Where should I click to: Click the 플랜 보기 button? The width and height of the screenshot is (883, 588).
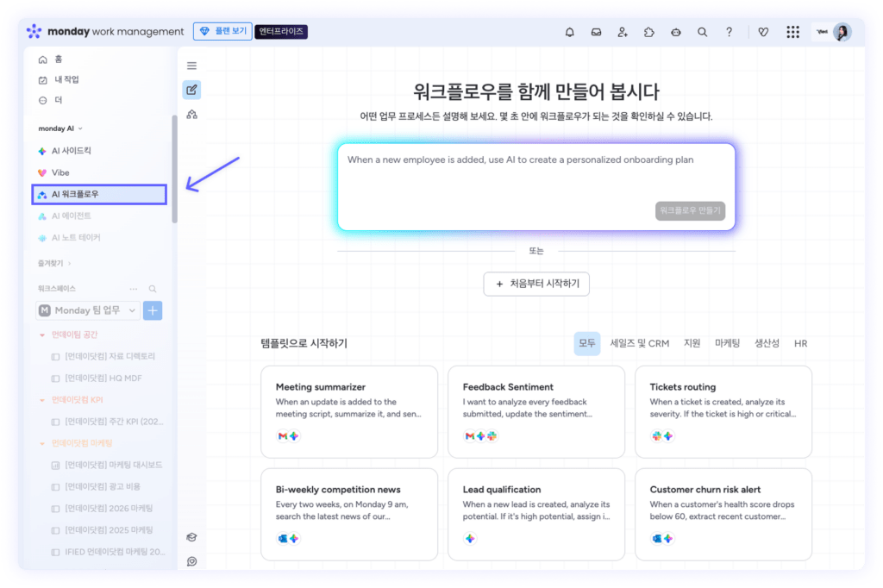(x=222, y=32)
